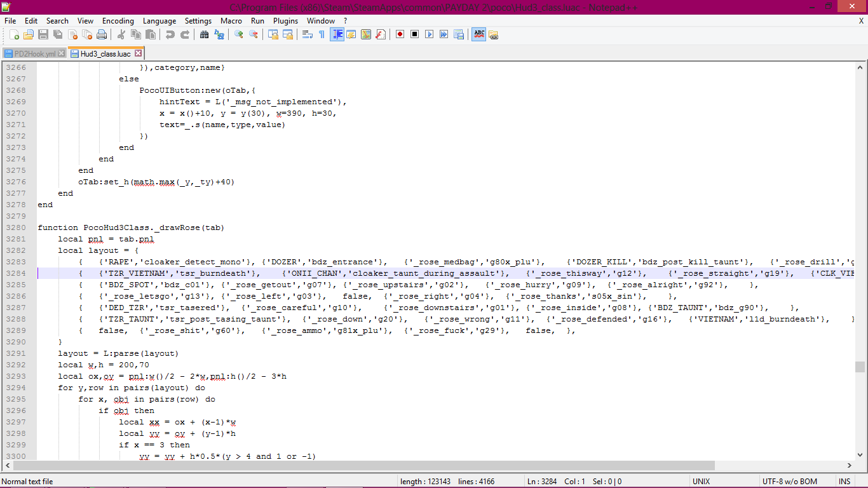Click the Save recorded macro icon
The height and width of the screenshot is (488, 868).
pyautogui.click(x=458, y=34)
